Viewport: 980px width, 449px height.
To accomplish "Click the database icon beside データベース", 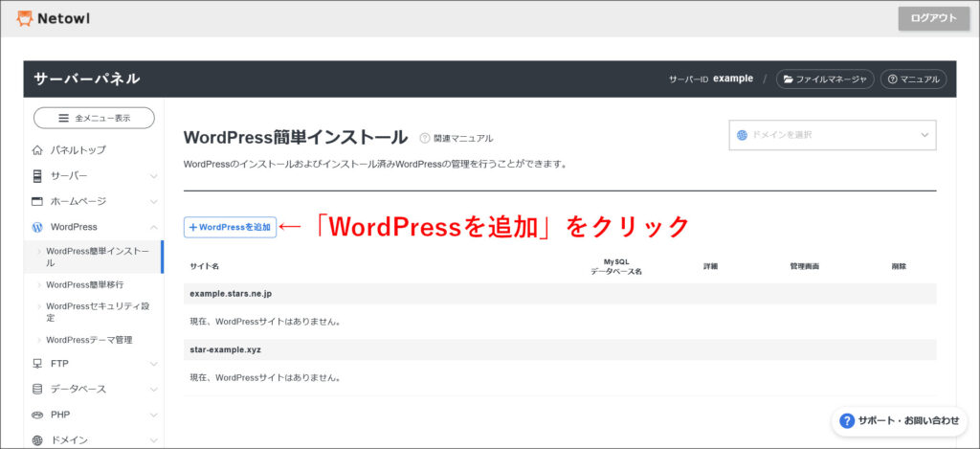I will (37, 389).
